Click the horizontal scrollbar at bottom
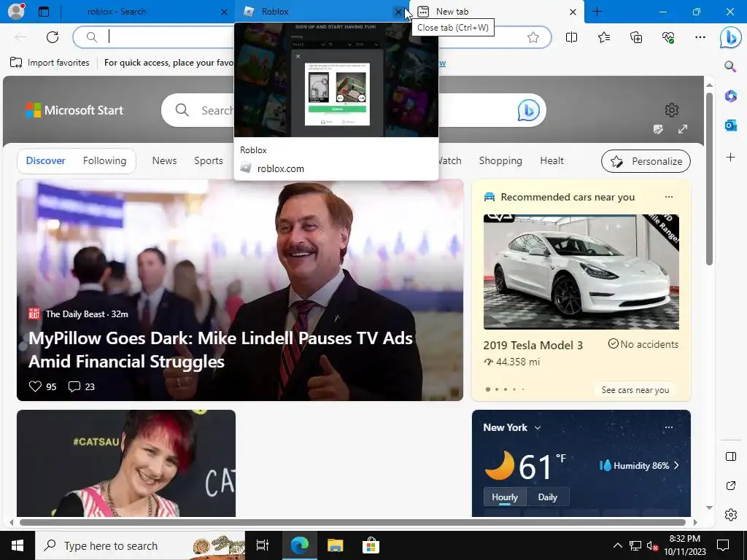The image size is (747, 560). tap(352, 522)
